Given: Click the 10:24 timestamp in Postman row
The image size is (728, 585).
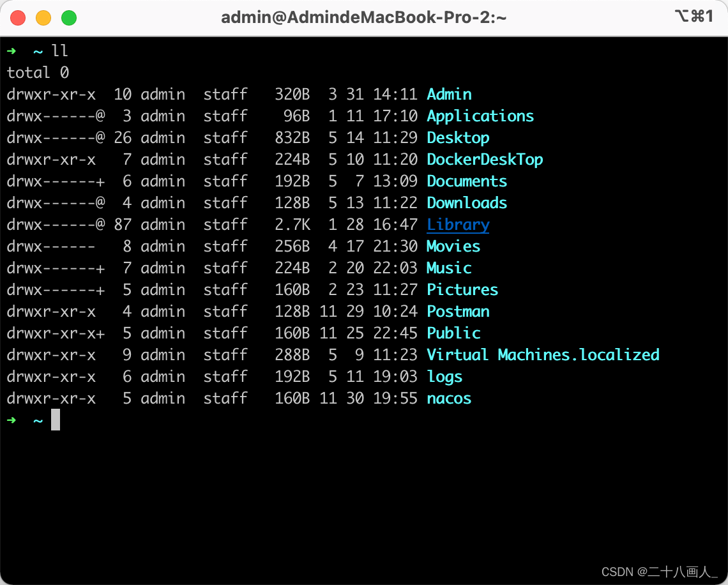Looking at the screenshot, I should click(395, 312).
